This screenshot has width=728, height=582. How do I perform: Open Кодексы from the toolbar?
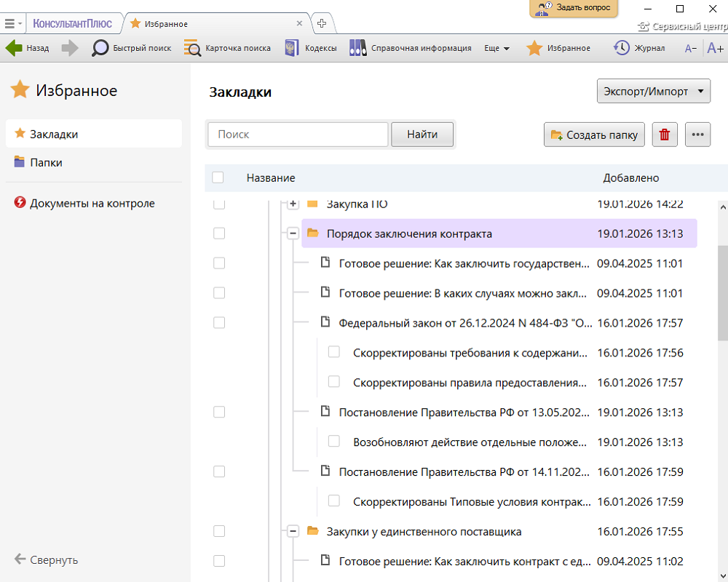(x=292, y=48)
